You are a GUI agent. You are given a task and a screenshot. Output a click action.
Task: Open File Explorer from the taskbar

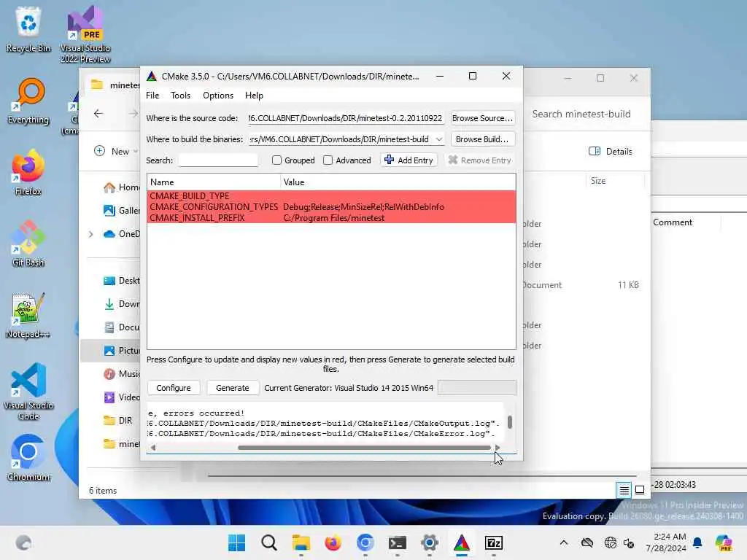coord(301,542)
